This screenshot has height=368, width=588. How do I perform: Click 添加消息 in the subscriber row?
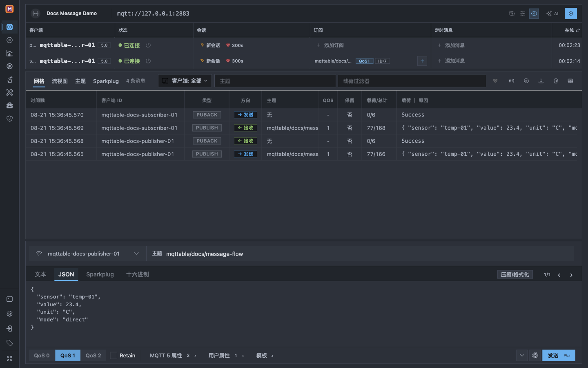(451, 61)
